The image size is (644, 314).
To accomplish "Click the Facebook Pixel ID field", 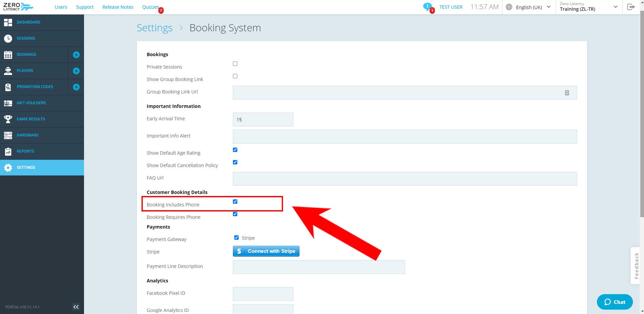I will [263, 294].
